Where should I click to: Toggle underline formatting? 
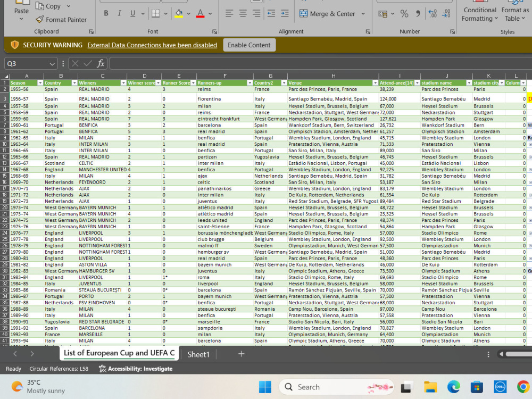(x=132, y=13)
